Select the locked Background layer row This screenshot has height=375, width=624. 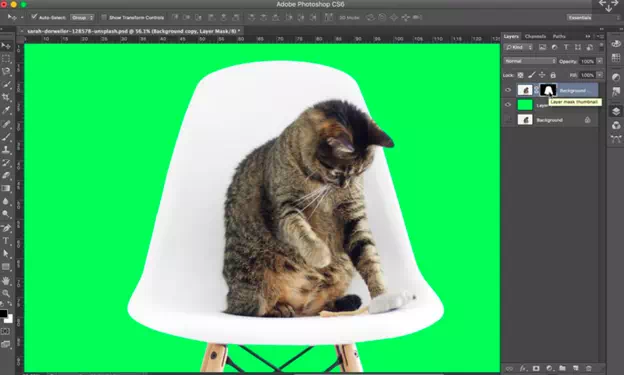click(550, 120)
